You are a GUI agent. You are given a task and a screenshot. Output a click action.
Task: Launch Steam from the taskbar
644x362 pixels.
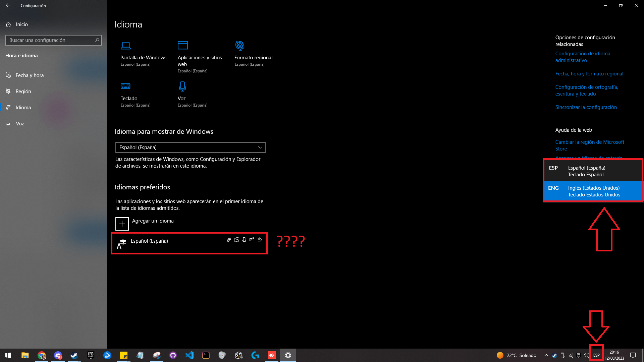(x=74, y=355)
